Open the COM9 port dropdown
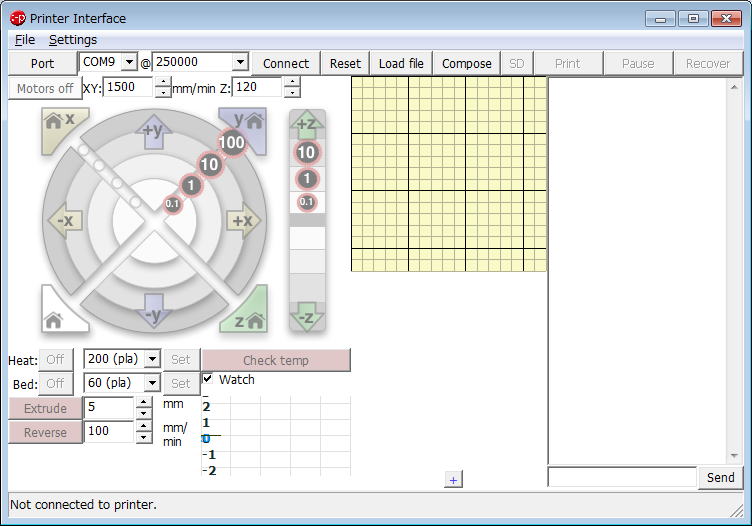Screen dimensions: 752x526 [x=129, y=62]
